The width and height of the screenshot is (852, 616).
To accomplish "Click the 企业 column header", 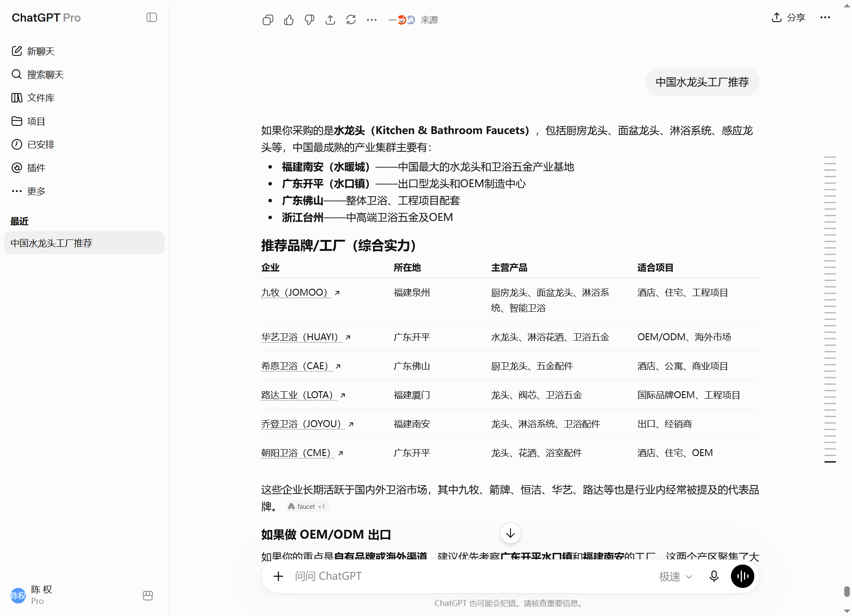I will (x=270, y=268).
